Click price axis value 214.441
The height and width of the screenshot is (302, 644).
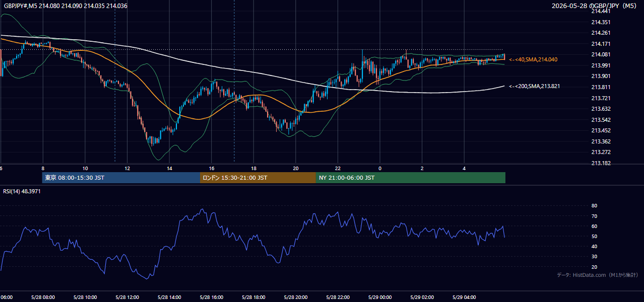coord(601,11)
